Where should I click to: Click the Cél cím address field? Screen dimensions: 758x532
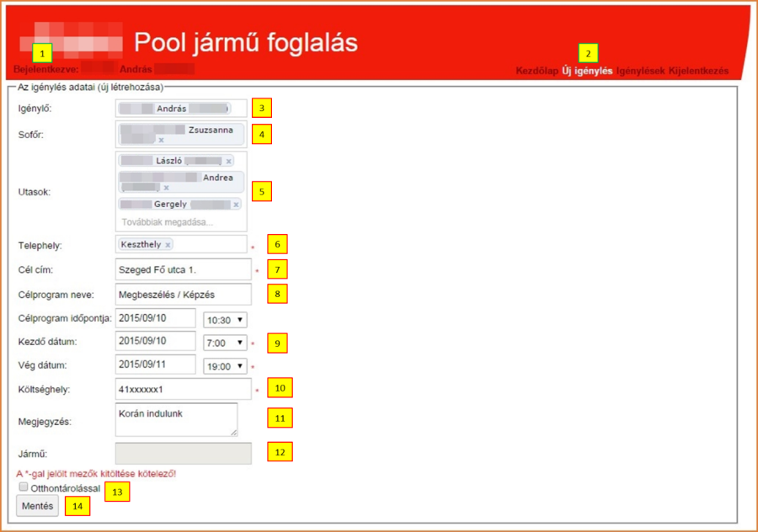click(x=183, y=270)
